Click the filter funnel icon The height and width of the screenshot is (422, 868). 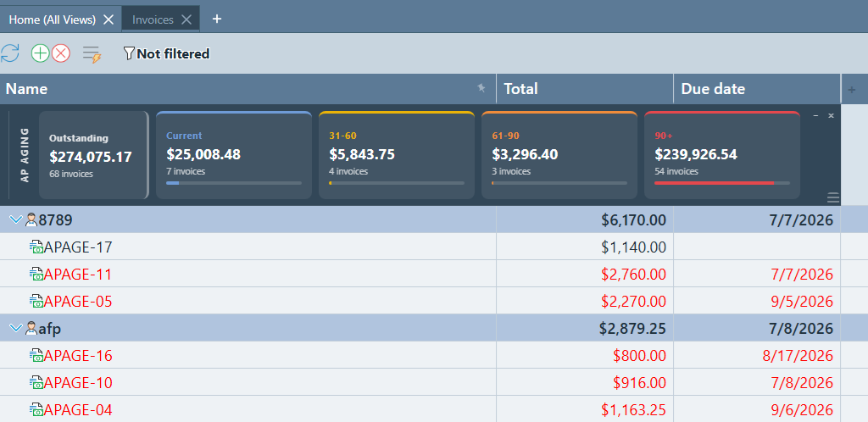129,53
